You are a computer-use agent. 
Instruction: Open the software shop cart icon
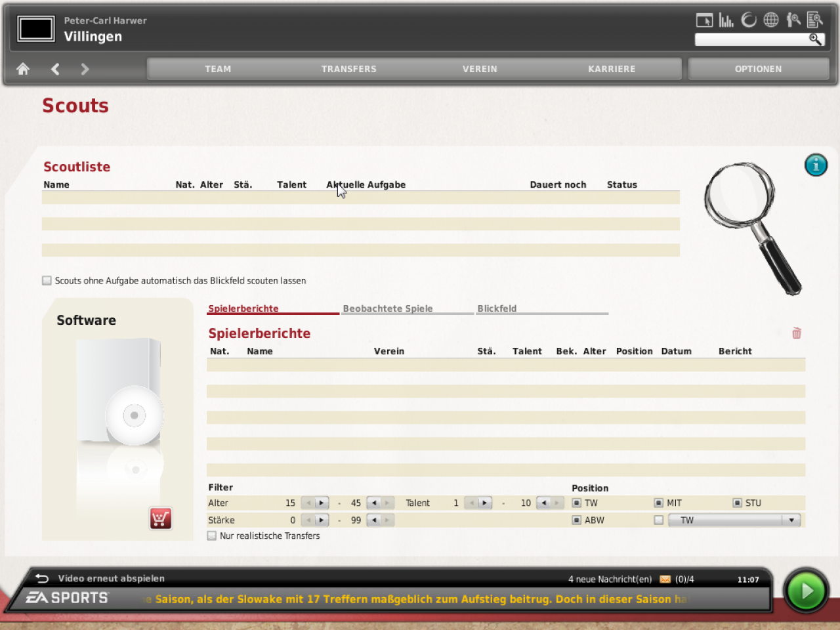coord(160,518)
